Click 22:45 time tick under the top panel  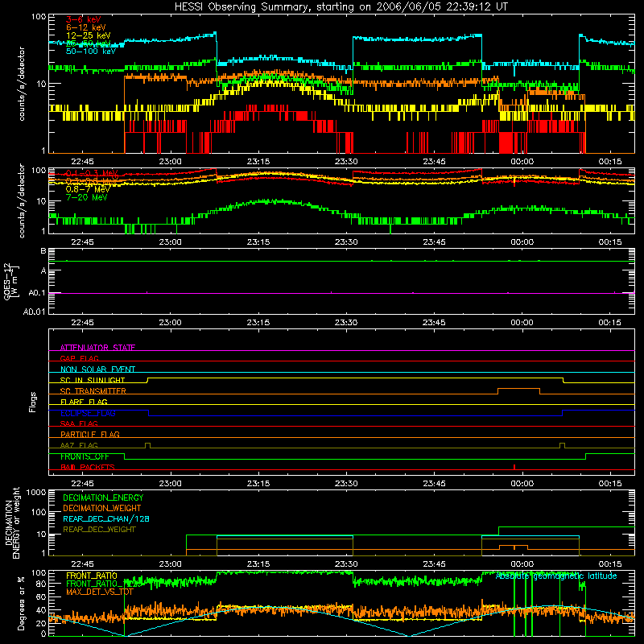[x=83, y=162]
